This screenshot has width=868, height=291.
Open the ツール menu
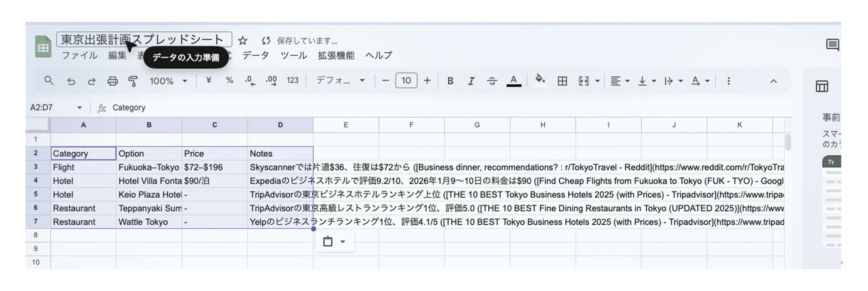pyautogui.click(x=293, y=56)
